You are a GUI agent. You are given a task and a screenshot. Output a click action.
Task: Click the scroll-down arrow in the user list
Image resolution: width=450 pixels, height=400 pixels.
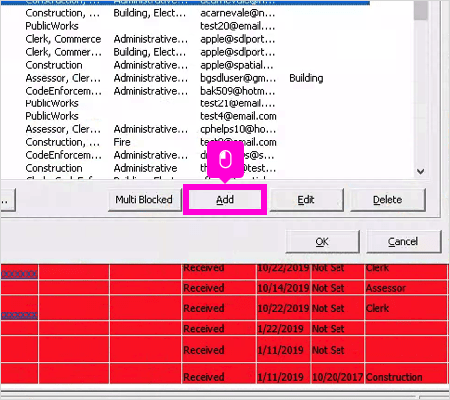421,171
